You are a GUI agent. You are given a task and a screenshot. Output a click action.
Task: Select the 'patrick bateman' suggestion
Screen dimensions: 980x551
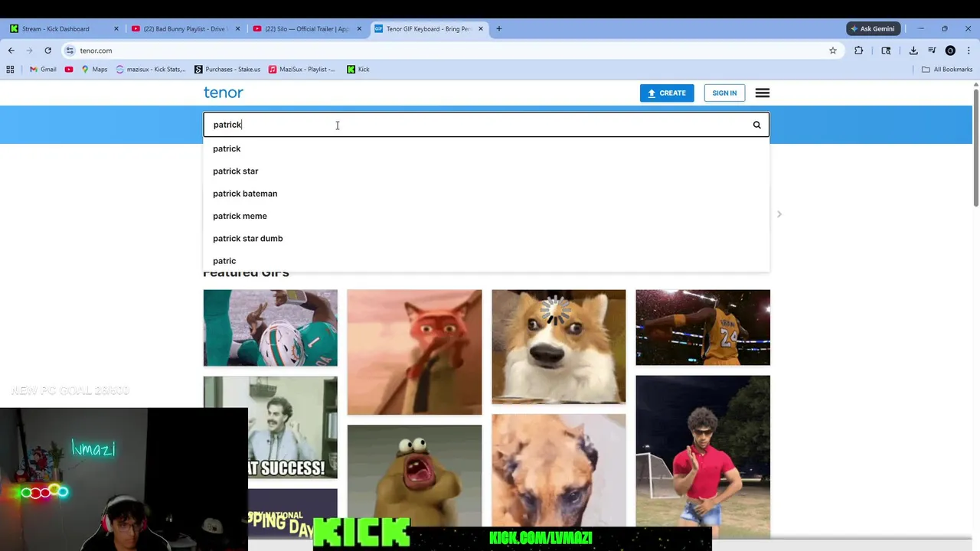486,194
